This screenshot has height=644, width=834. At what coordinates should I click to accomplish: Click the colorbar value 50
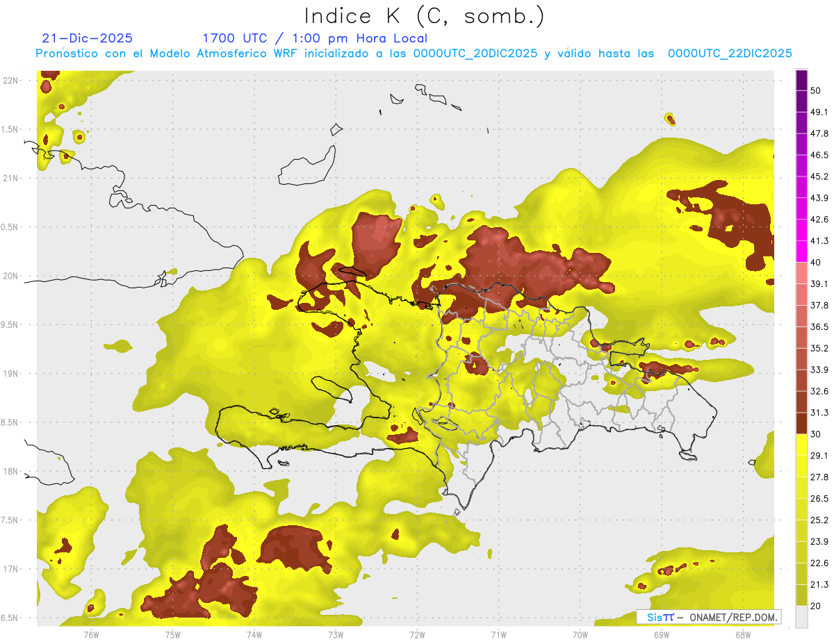coord(816,90)
